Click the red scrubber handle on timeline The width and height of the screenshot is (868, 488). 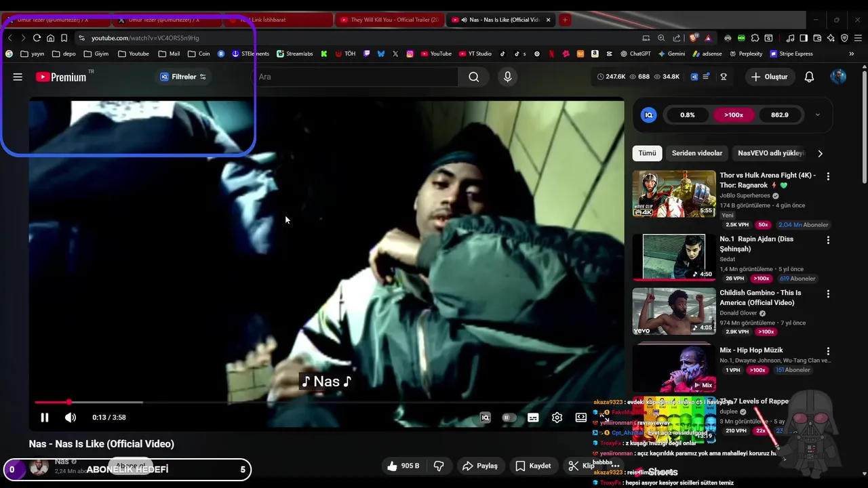click(x=68, y=403)
